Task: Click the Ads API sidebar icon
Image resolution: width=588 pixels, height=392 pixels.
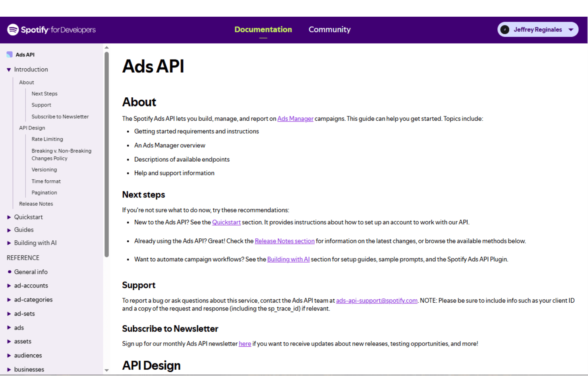Action: [x=10, y=55]
